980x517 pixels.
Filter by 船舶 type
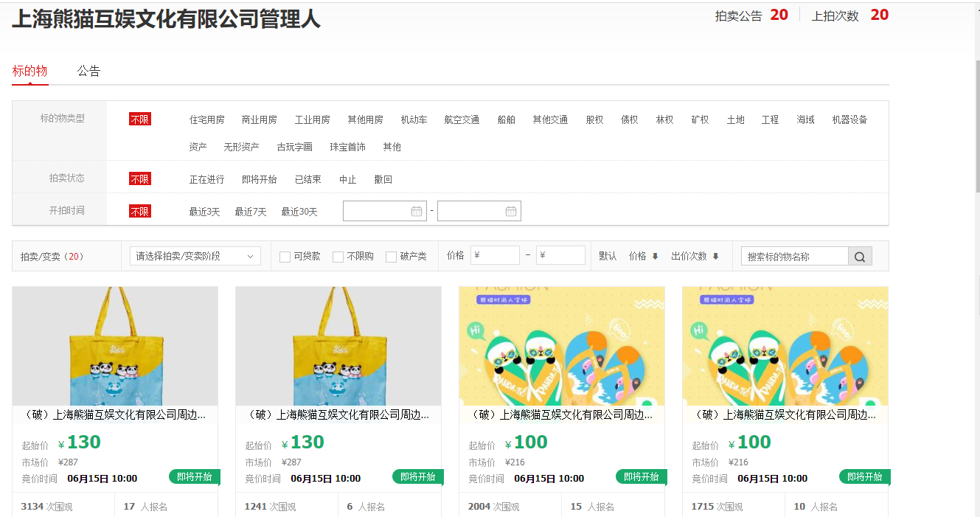(507, 119)
